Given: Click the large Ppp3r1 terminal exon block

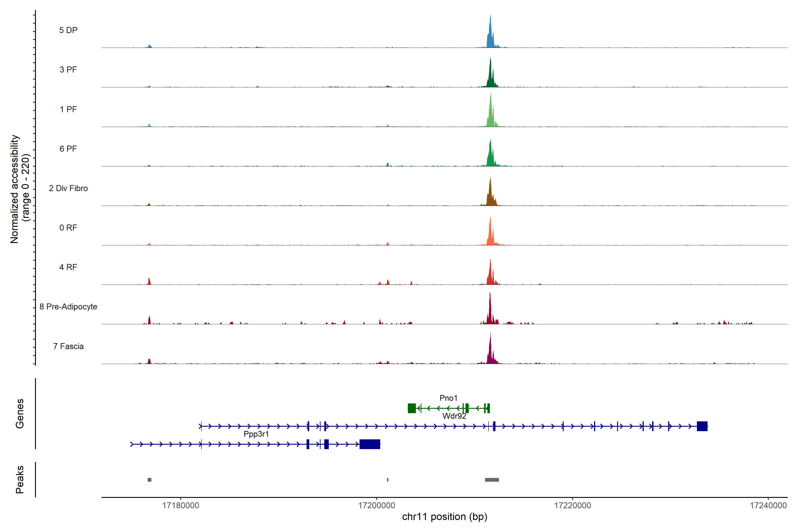Looking at the screenshot, I should pyautogui.click(x=370, y=444).
